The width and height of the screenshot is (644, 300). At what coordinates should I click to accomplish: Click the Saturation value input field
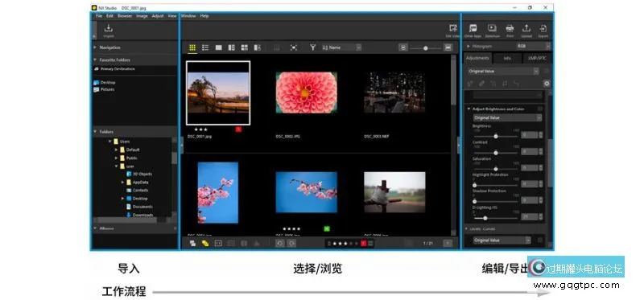point(529,168)
